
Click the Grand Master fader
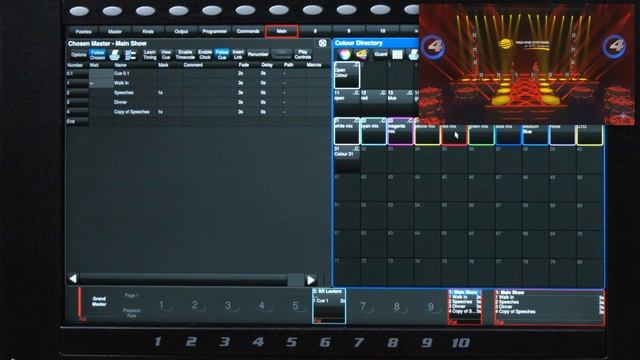click(x=98, y=305)
